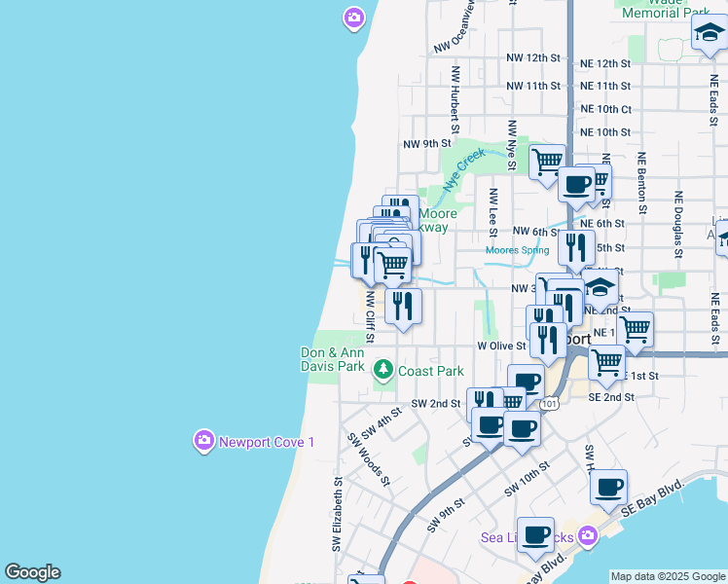Image resolution: width=728 pixels, height=584 pixels.
Task: Click the graduation cap marker near NW 3rd St
Action: click(601, 291)
